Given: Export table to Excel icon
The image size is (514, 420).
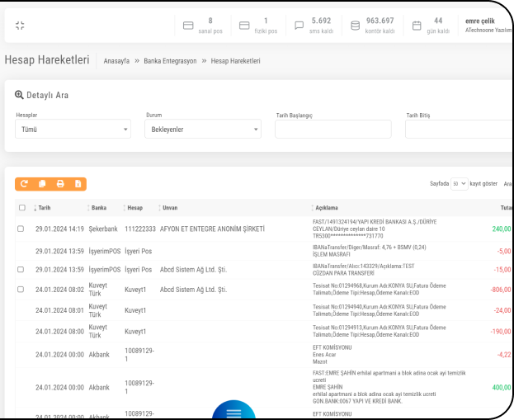Looking at the screenshot, I should tap(78, 184).
